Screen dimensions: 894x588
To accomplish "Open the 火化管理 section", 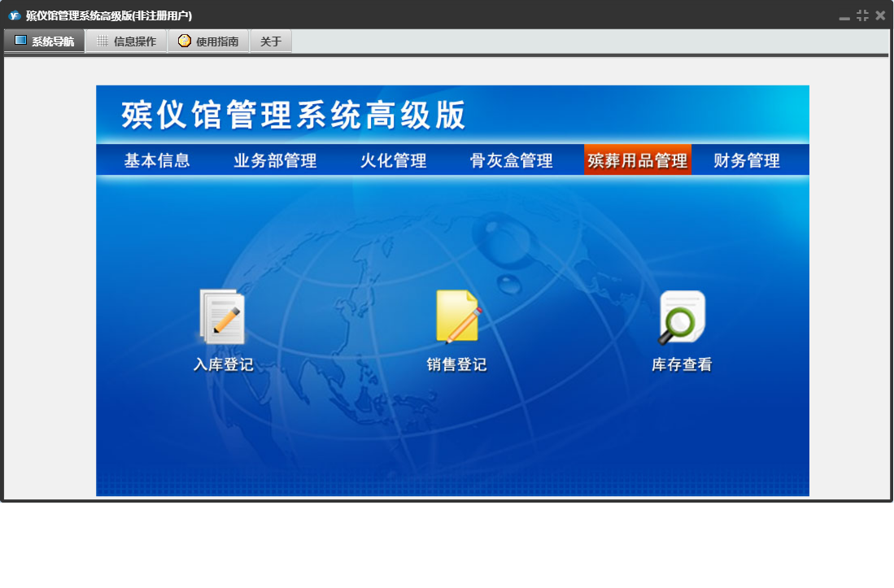I will click(394, 161).
